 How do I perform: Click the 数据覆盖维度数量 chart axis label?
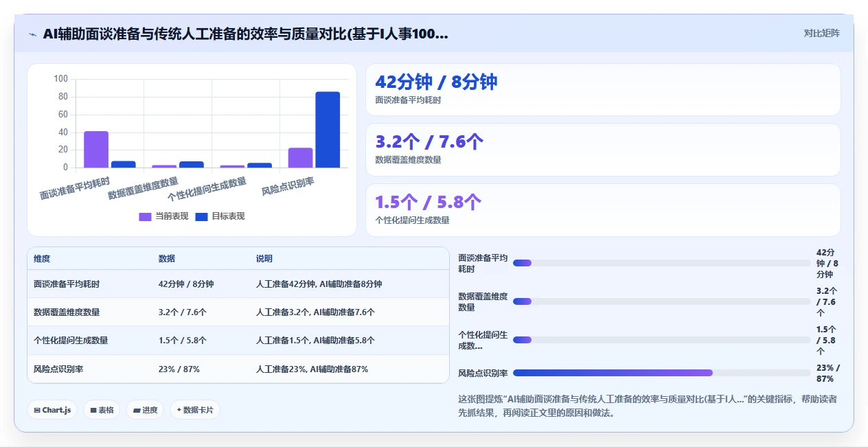143,188
